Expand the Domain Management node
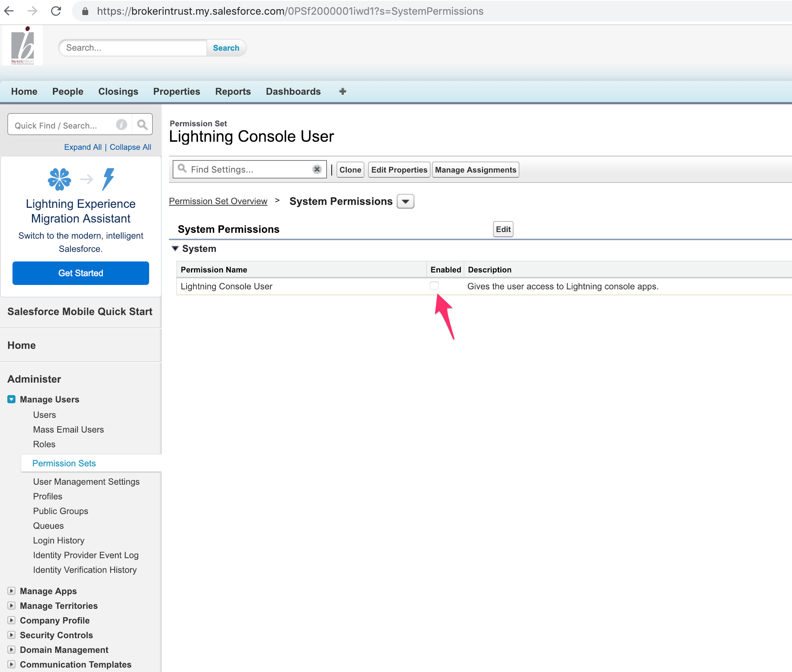 click(x=11, y=650)
